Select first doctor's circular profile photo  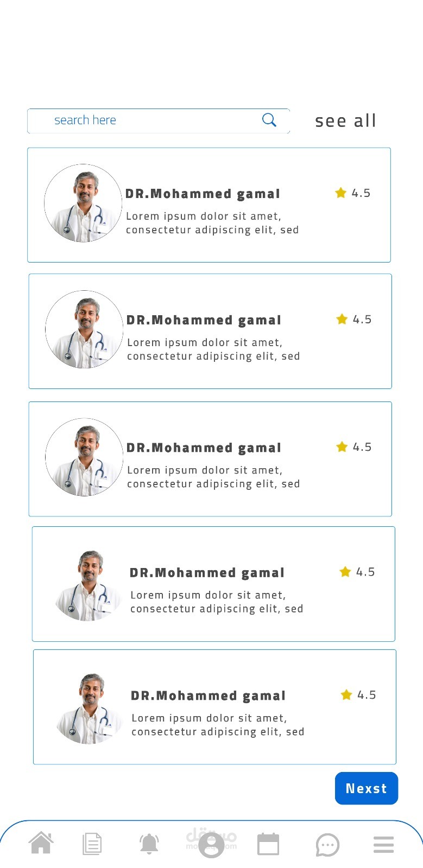tap(83, 203)
